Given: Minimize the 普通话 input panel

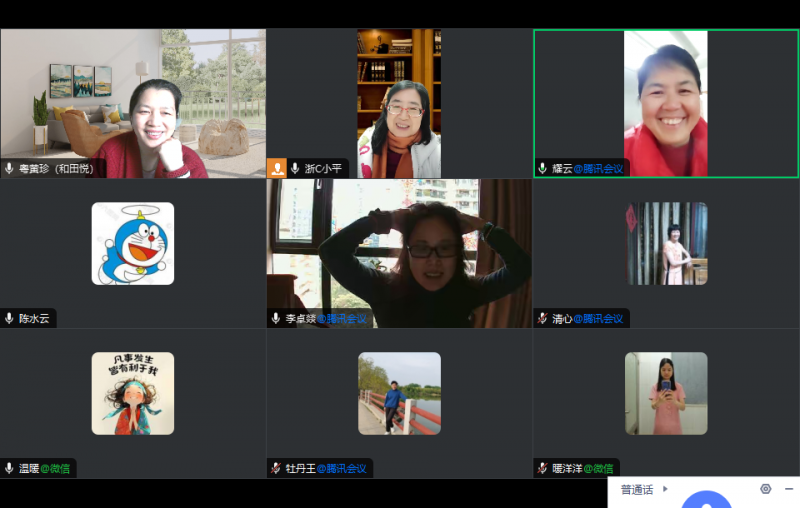Looking at the screenshot, I should click(x=789, y=489).
